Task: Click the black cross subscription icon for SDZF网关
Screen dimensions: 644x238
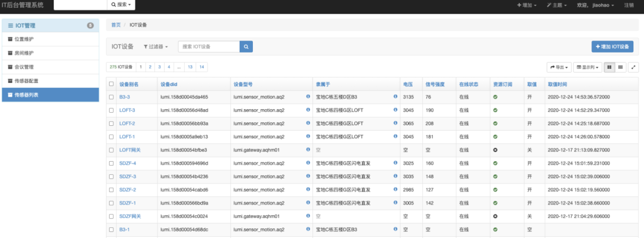Action: pos(496,216)
